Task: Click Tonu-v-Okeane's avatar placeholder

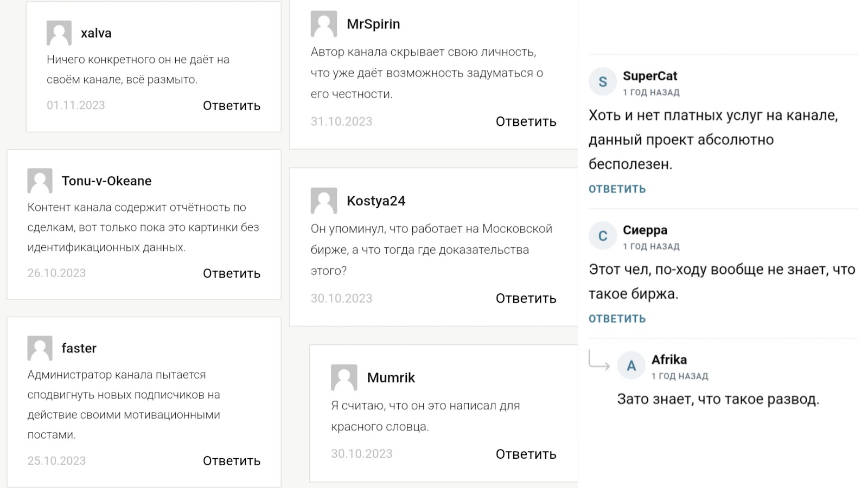Action: (x=40, y=181)
